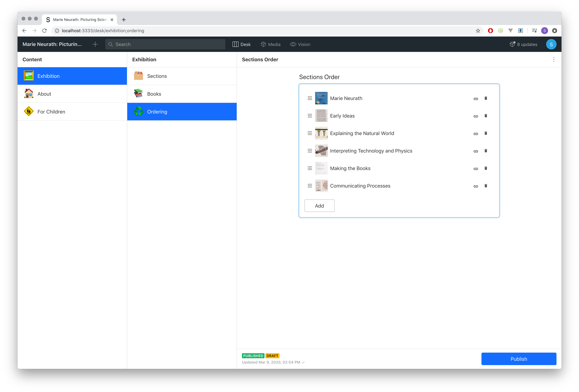
Task: Open the 8 updates notification
Action: point(523,44)
